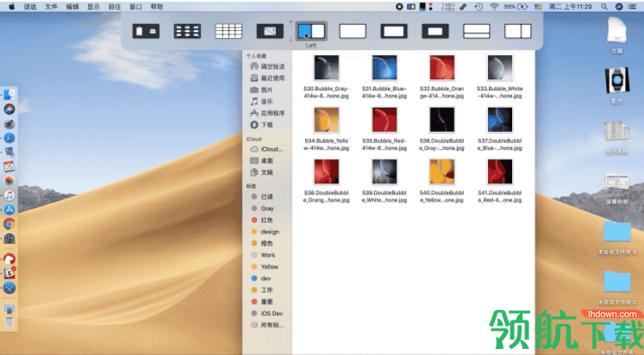Select 531.Bubble_Blue image file

[385, 68]
